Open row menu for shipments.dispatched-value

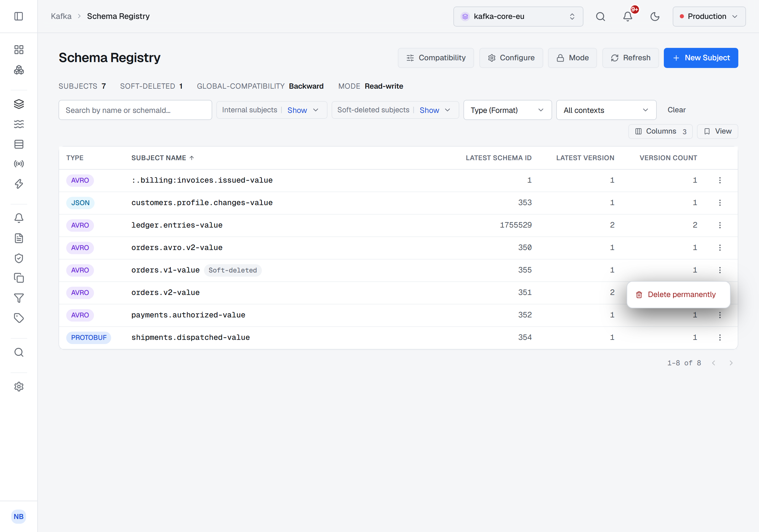tap(720, 338)
